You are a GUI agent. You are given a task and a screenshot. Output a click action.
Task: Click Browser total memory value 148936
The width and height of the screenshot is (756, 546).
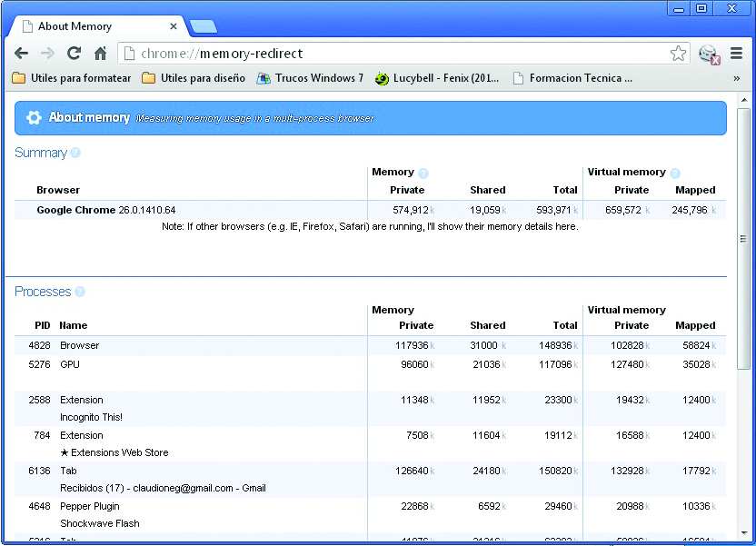(x=555, y=345)
